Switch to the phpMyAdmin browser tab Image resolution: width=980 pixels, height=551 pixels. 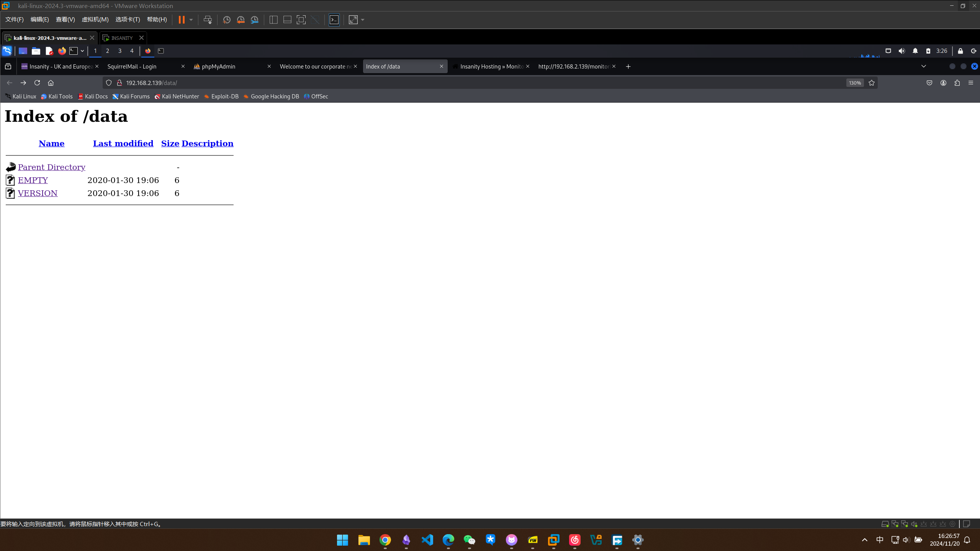pos(218,66)
